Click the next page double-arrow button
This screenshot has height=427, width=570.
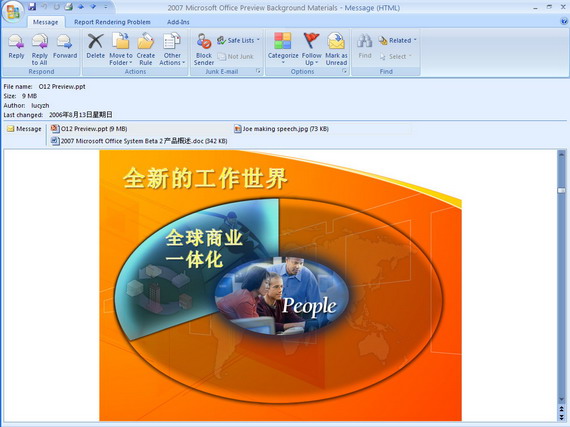[x=562, y=417]
